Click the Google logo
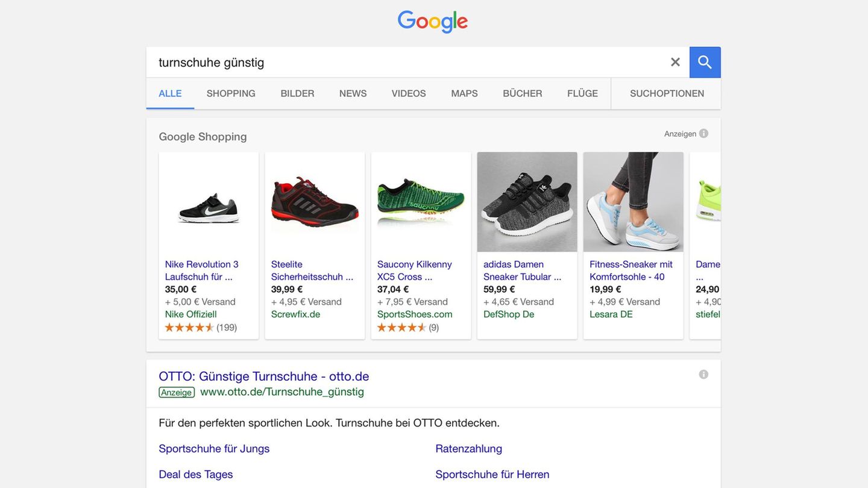This screenshot has width=868, height=488. 433,22
